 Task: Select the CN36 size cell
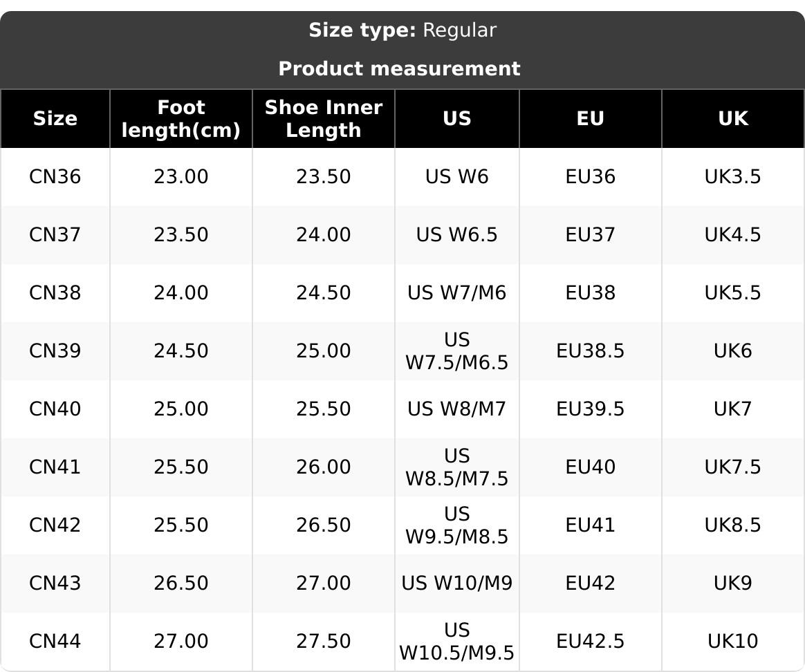coord(55,177)
